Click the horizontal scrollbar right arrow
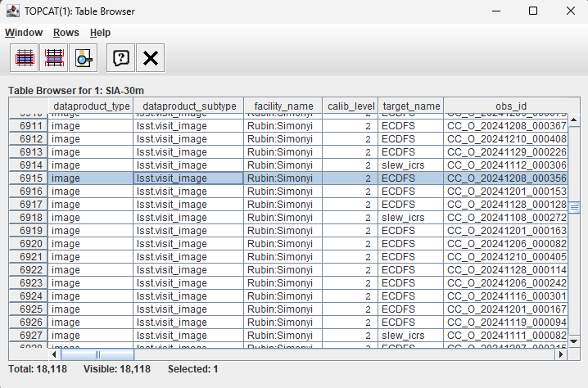The height and width of the screenshot is (388, 588). pyautogui.click(x=561, y=354)
